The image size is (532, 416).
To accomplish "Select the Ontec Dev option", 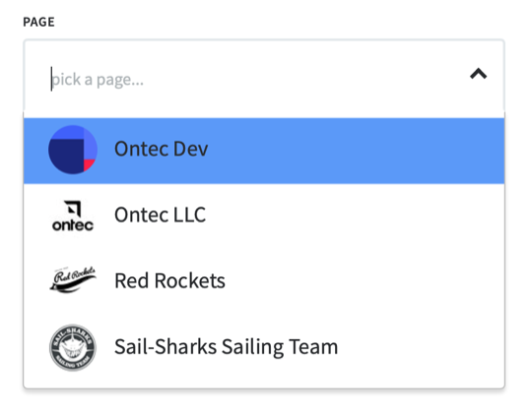I will point(264,151).
